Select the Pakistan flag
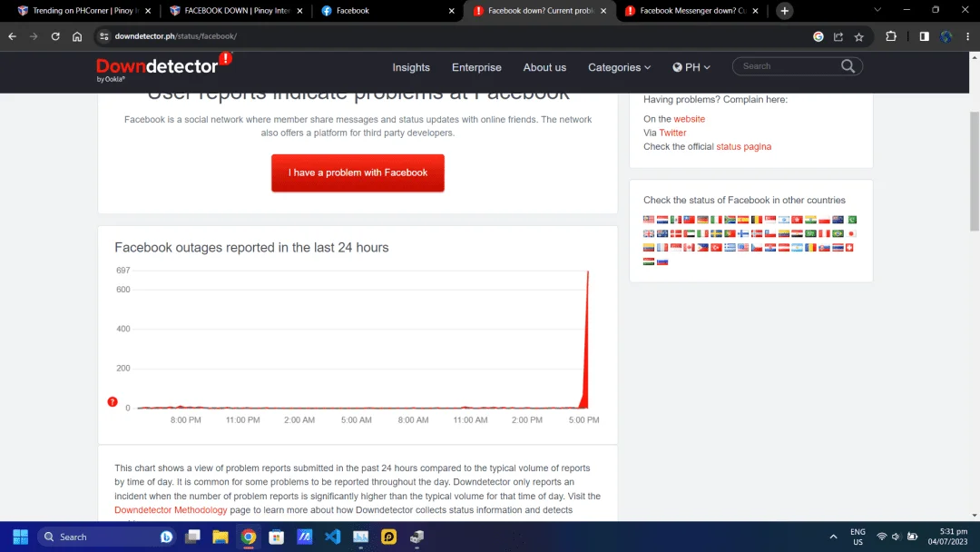Image resolution: width=980 pixels, height=552 pixels. point(852,220)
